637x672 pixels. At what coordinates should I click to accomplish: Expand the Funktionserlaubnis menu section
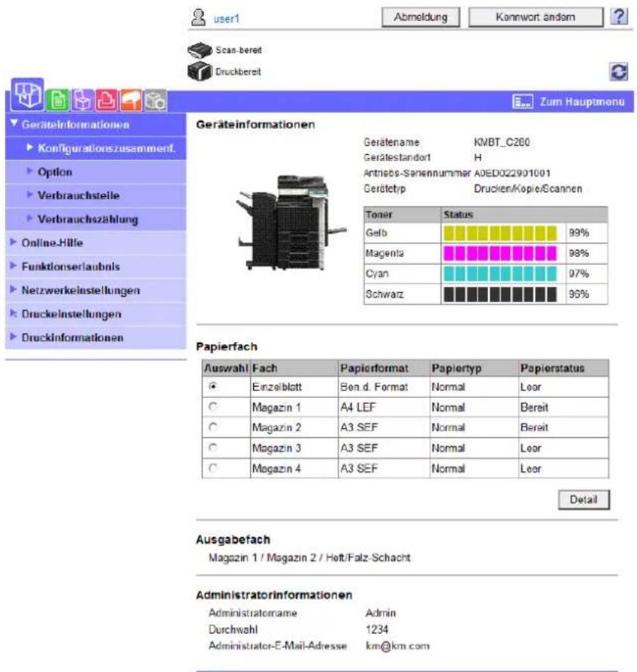tap(96, 267)
